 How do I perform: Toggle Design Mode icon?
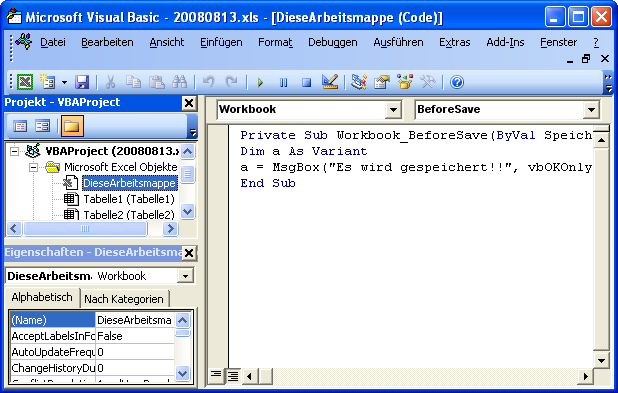coord(329,82)
